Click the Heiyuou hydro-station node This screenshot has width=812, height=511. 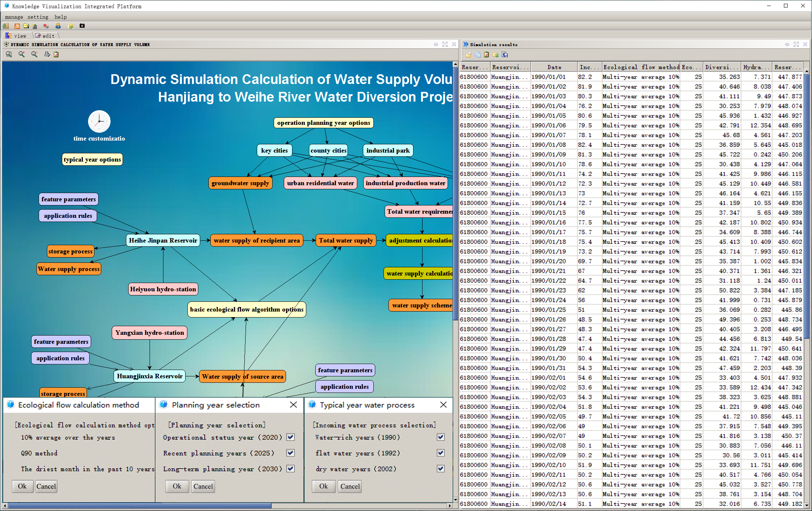(x=163, y=289)
